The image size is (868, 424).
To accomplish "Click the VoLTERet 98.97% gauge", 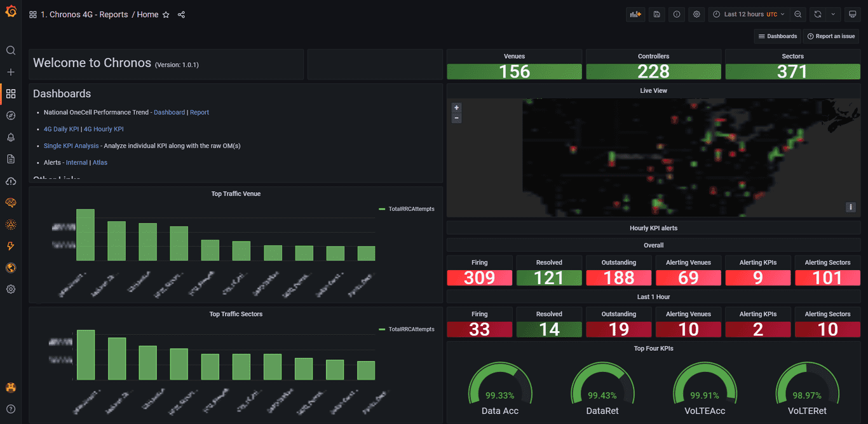I will 808,389.
